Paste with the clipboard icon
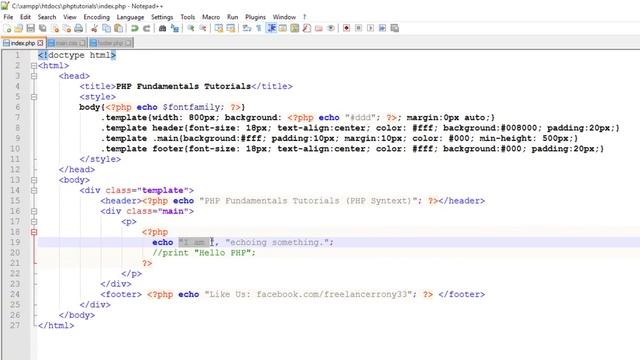The height and width of the screenshot is (360, 640). tap(118, 28)
